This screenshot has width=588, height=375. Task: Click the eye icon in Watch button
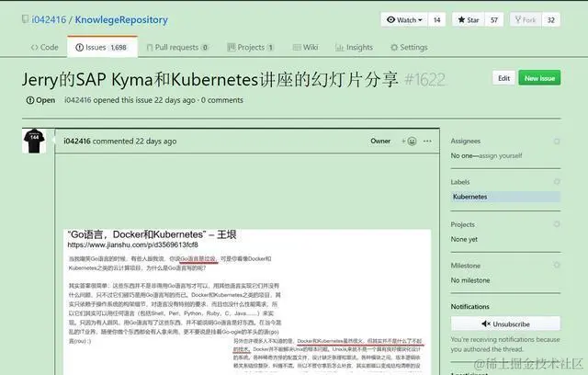coord(390,19)
